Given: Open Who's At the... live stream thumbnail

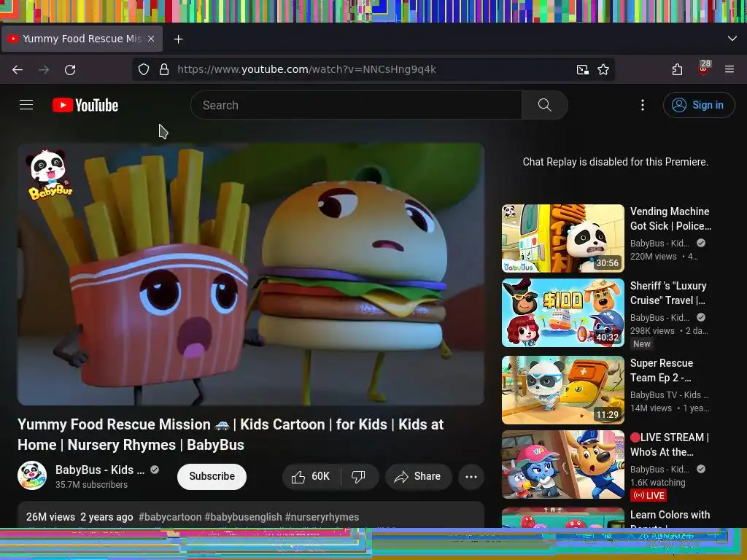Looking at the screenshot, I should pyautogui.click(x=562, y=464).
